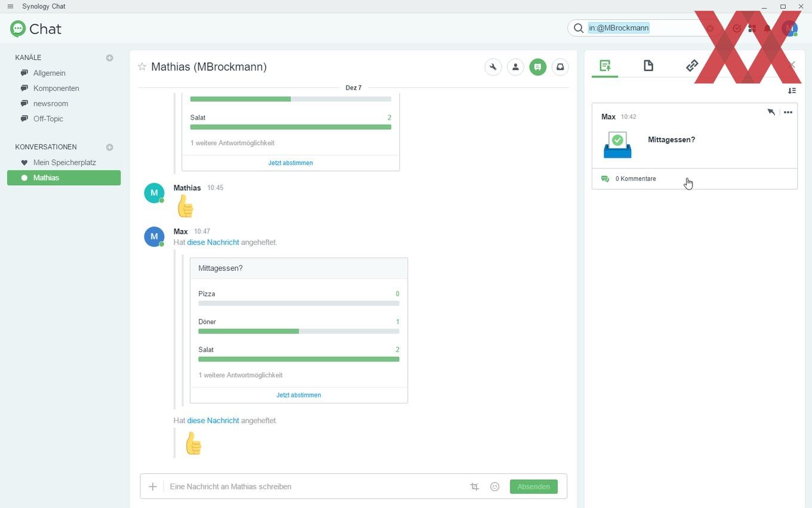The image size is (812, 508).
Task: Click the Absenden send button
Action: [534, 486]
